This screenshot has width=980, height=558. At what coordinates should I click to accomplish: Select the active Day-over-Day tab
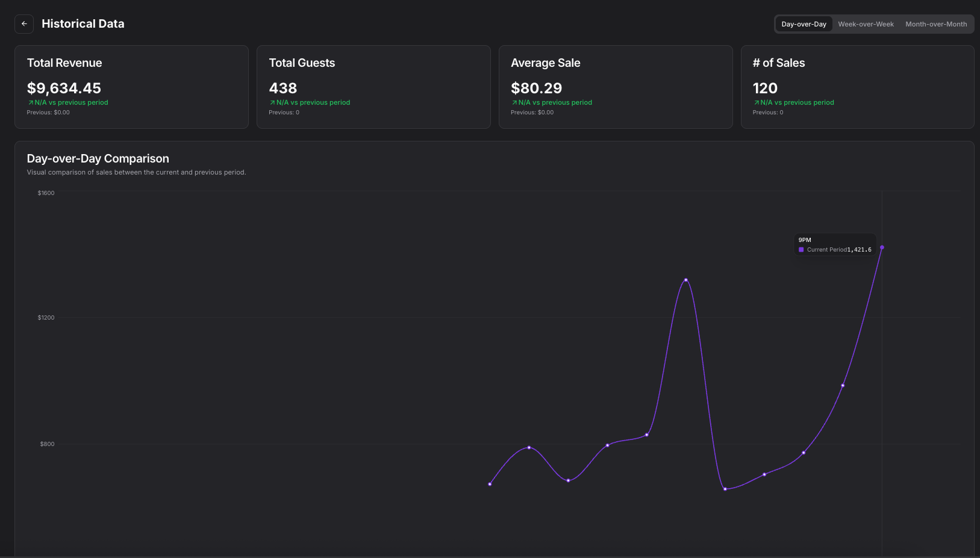(x=804, y=24)
